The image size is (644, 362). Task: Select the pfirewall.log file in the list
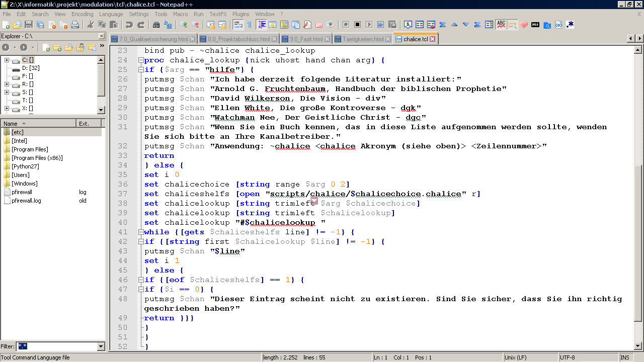(26, 201)
